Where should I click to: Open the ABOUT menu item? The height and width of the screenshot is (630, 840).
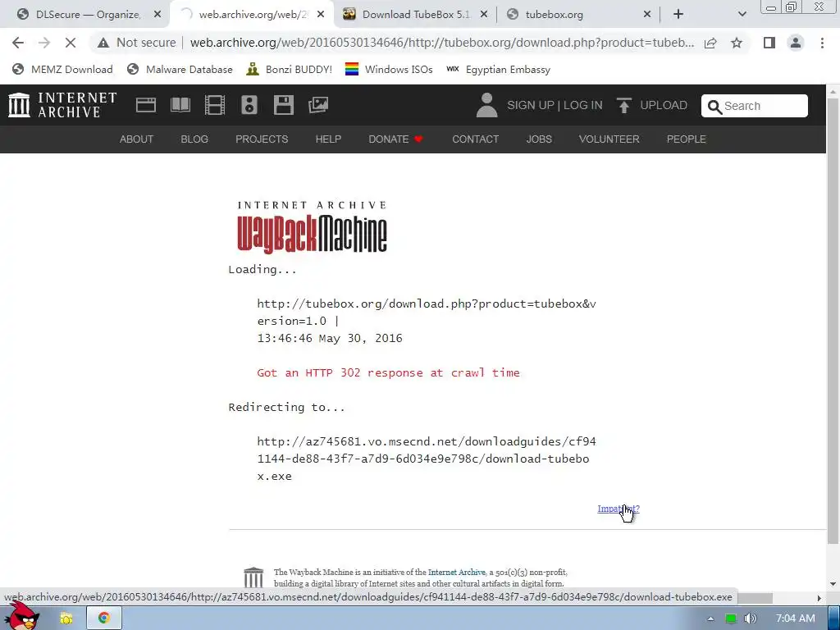point(136,139)
